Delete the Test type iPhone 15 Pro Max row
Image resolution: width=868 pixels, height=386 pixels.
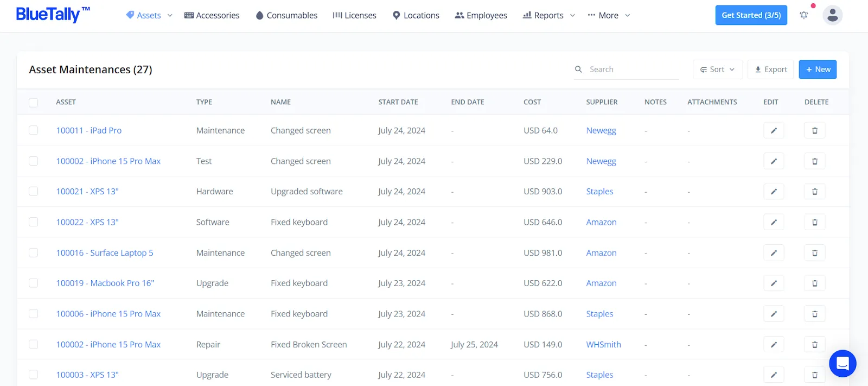click(x=814, y=161)
